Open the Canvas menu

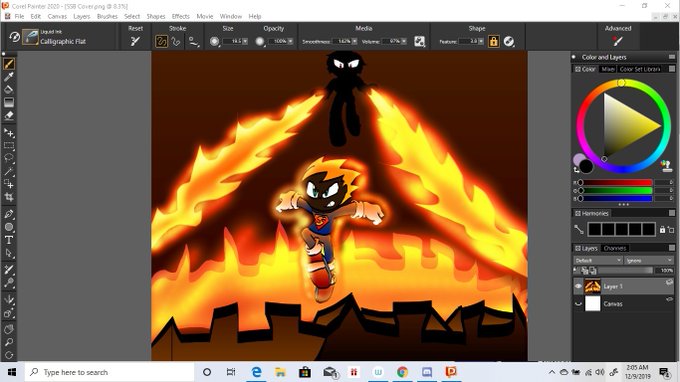[x=57, y=16]
